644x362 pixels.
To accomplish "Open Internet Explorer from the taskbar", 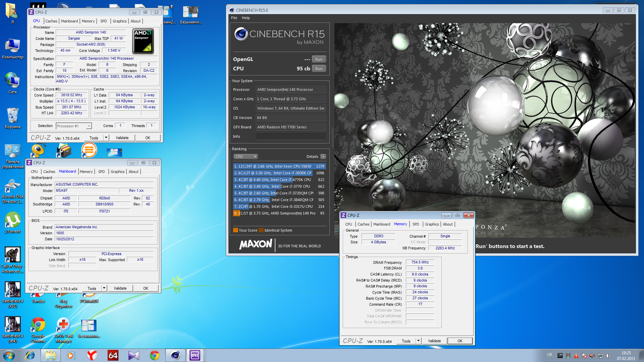I will (30, 355).
